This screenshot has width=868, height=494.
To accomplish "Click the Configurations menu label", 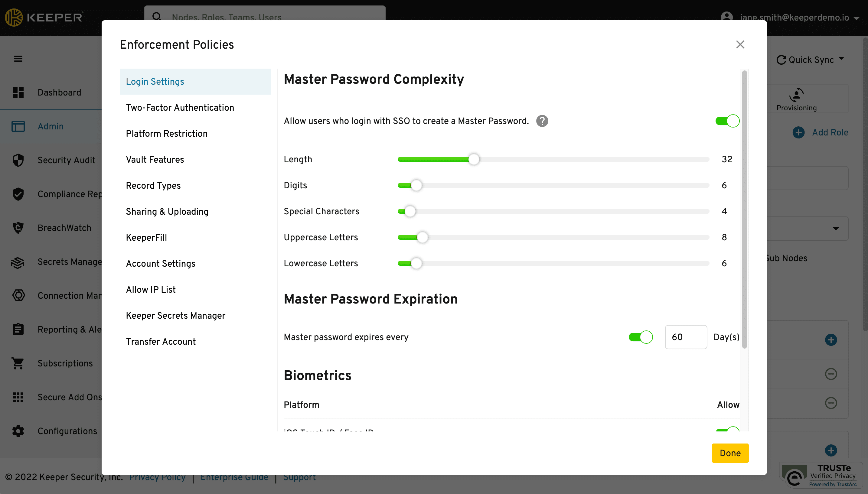I will (67, 431).
